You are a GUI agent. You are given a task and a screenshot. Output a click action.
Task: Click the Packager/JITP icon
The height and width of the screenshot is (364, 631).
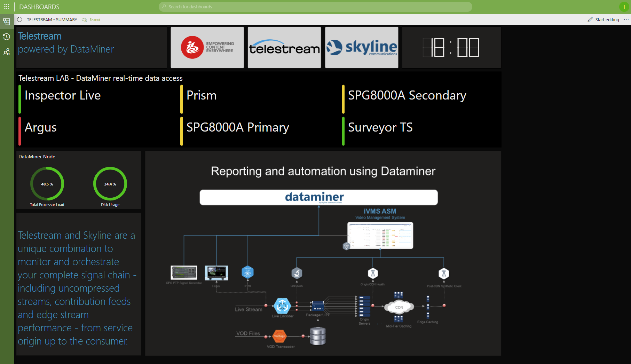(317, 307)
